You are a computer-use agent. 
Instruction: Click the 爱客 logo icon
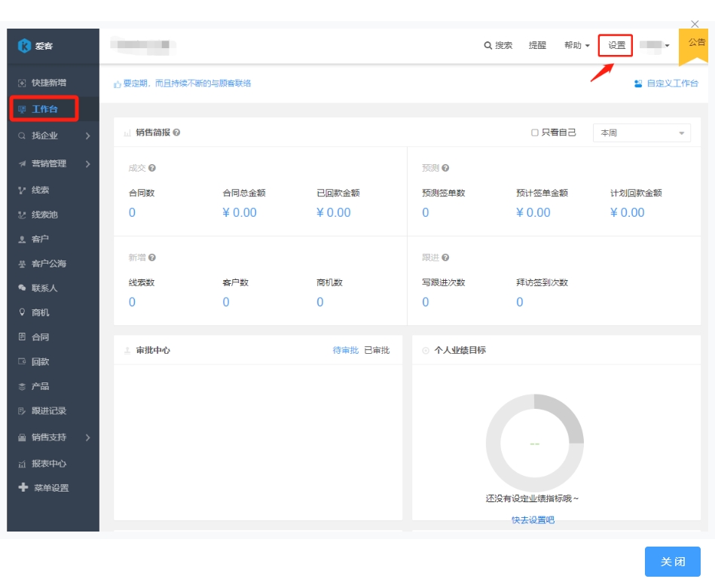tap(24, 46)
